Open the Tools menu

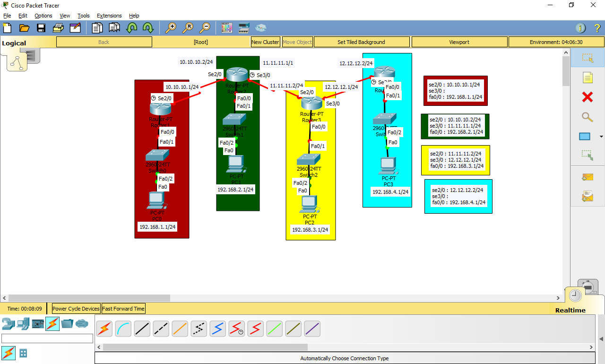pos(84,16)
